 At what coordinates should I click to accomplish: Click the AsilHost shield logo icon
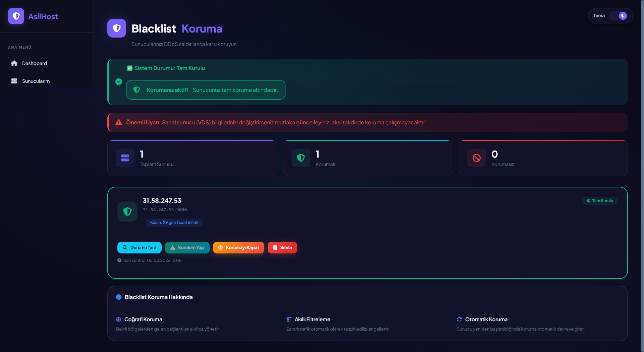click(16, 16)
